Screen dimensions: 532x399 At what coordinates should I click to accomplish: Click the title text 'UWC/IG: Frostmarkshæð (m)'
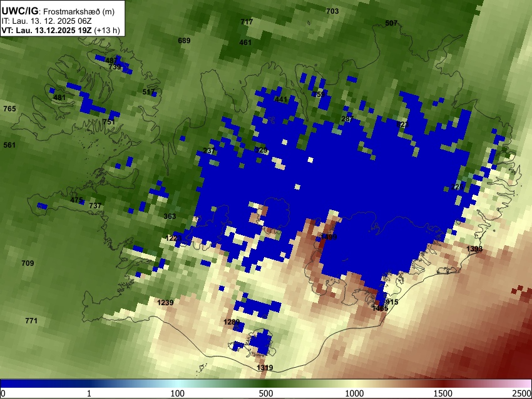(58, 11)
